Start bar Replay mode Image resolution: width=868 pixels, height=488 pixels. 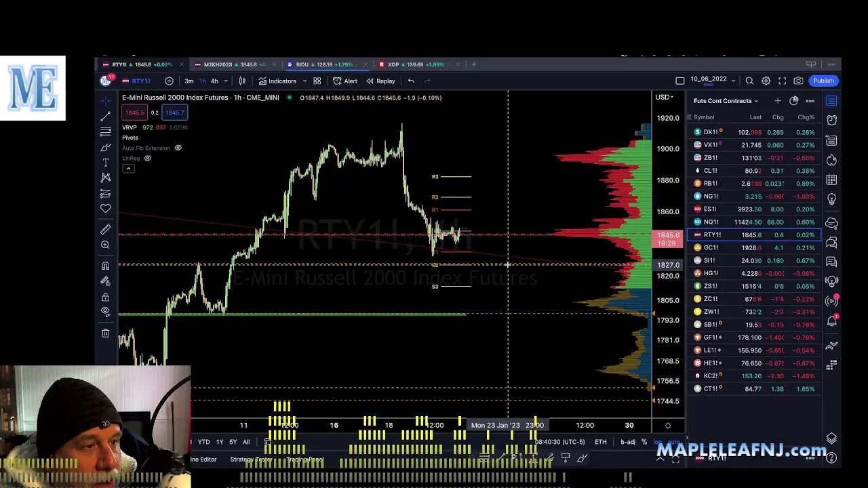380,81
